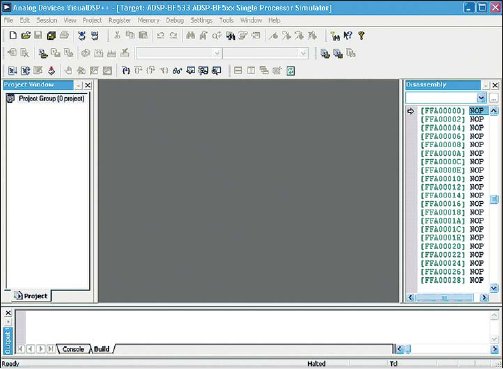Select disassembly row FFA00028

[452, 280]
